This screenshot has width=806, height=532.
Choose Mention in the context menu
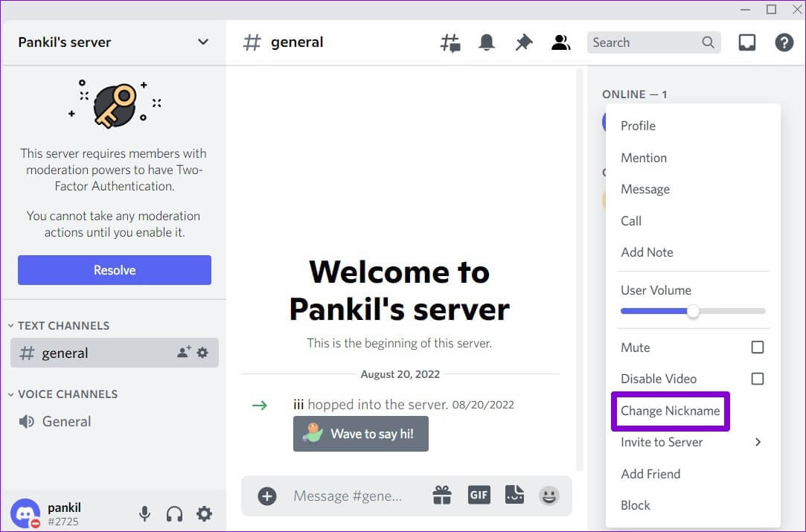(691, 158)
